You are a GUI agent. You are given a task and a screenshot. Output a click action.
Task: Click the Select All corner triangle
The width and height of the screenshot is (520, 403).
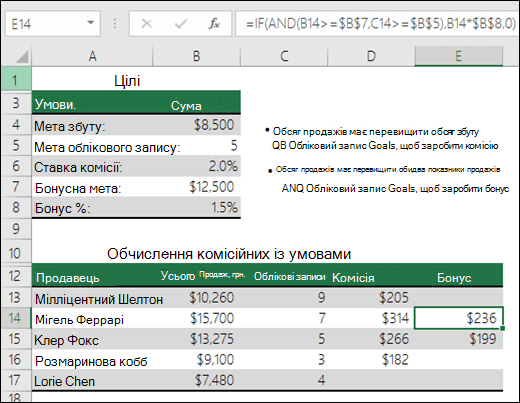22,57
